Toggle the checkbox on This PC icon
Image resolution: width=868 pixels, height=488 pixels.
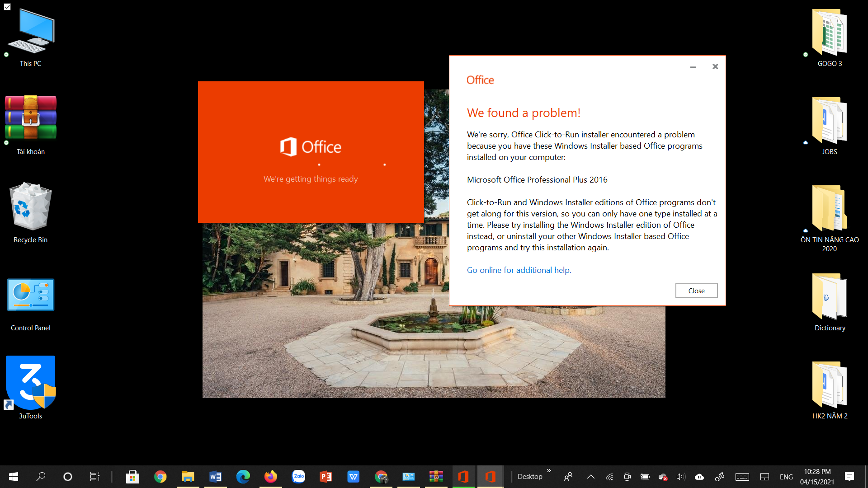pos(7,7)
